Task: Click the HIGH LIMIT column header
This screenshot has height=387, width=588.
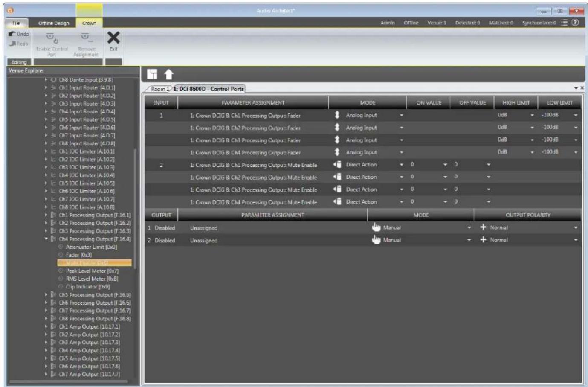Action: click(x=516, y=102)
